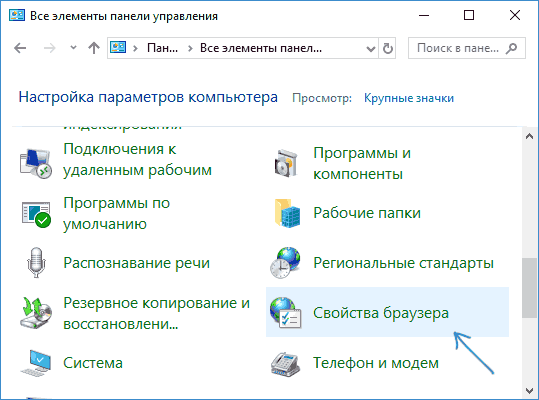Click the Speech Recognition microphone icon
Viewport: 539px width, 400px height.
[x=36, y=263]
